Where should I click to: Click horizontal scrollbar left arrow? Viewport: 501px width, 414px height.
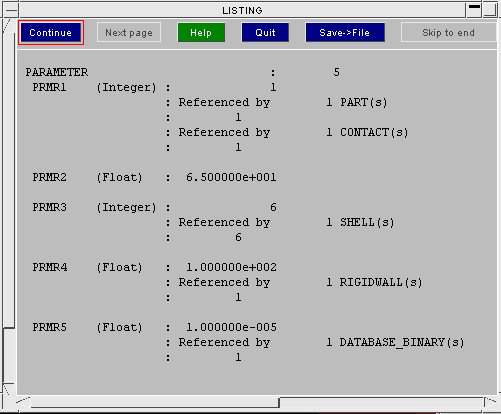pyautogui.click(x=23, y=402)
